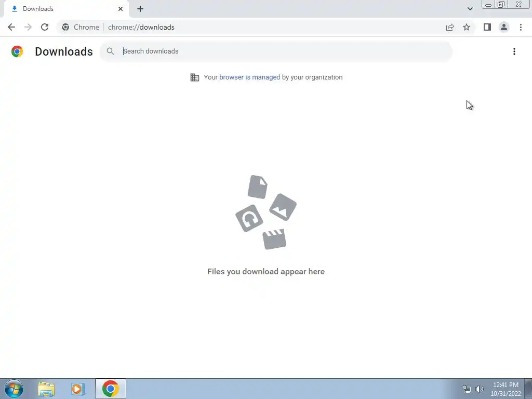Open Windows Explorer from taskbar
Viewport: 532px width, 399px height.
click(46, 389)
